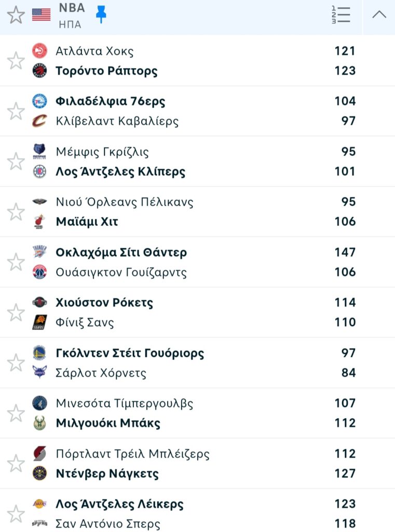Open the NBA league title link
Viewport: 395px width, 532px height.
(x=72, y=9)
